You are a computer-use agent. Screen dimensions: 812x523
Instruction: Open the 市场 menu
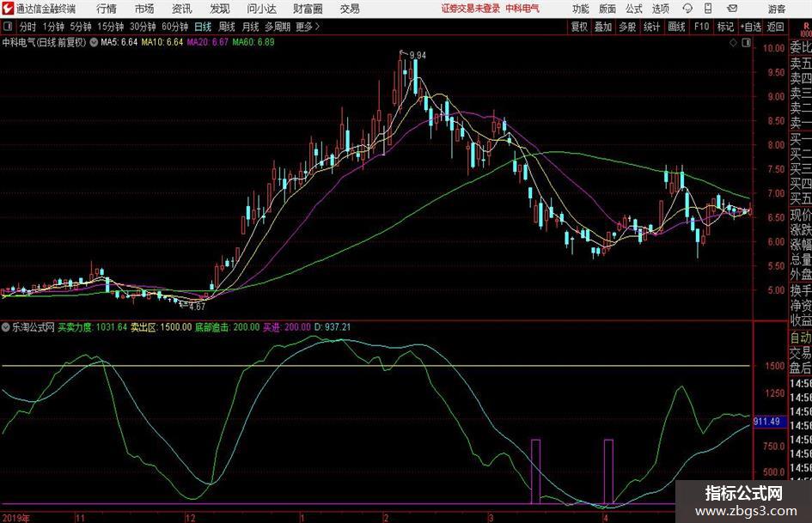[144, 9]
